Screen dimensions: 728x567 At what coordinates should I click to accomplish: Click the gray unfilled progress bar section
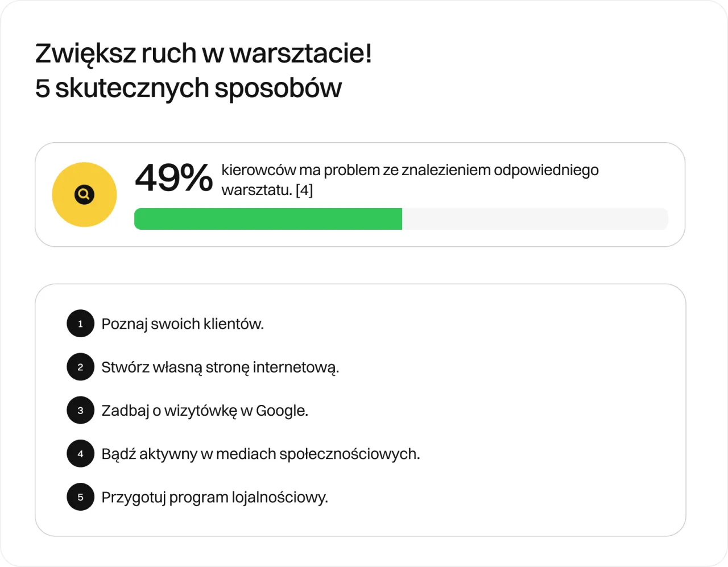[535, 219]
